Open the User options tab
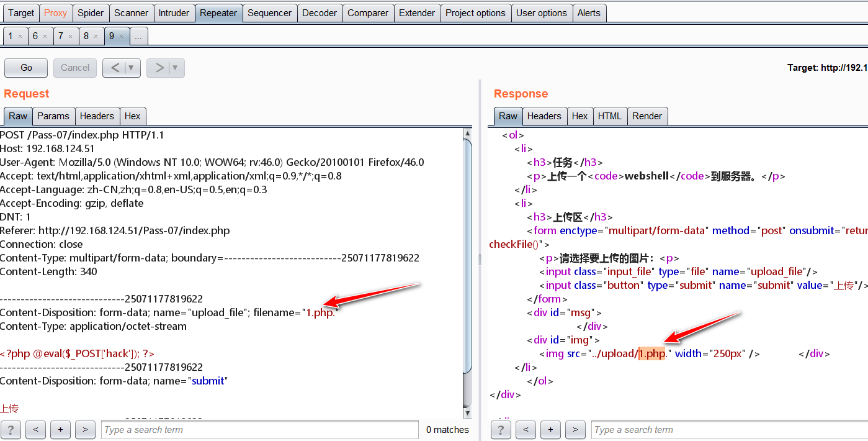Image resolution: width=868 pixels, height=441 pixels. [542, 13]
